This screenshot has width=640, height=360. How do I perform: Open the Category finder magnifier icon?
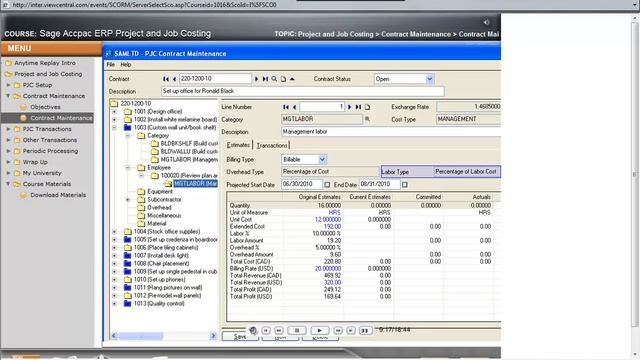click(367, 119)
